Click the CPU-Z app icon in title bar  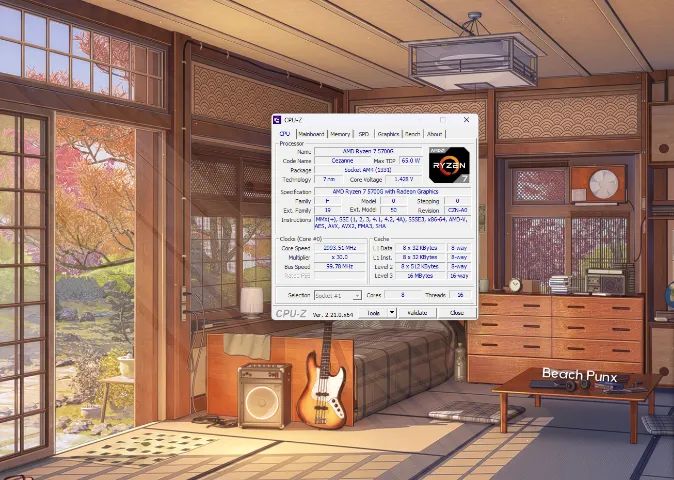click(x=278, y=120)
